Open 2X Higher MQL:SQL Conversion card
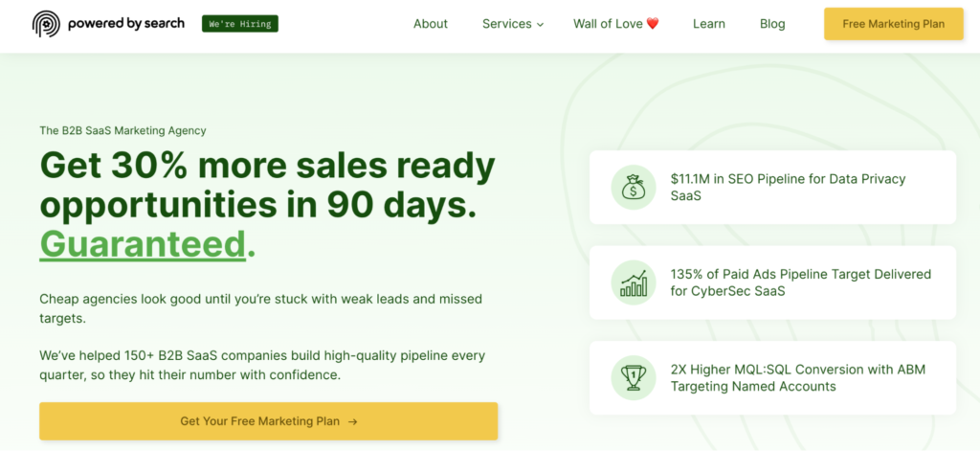This screenshot has height=451, width=980. point(772,378)
